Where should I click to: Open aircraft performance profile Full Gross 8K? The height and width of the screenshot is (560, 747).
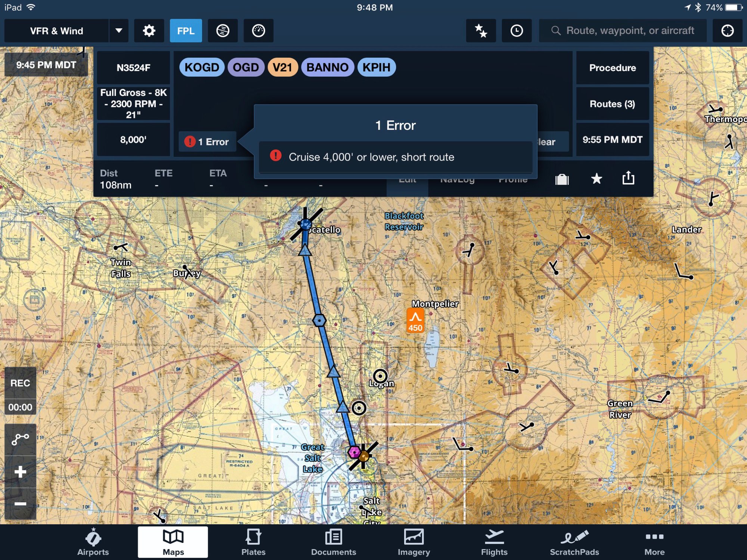[133, 103]
